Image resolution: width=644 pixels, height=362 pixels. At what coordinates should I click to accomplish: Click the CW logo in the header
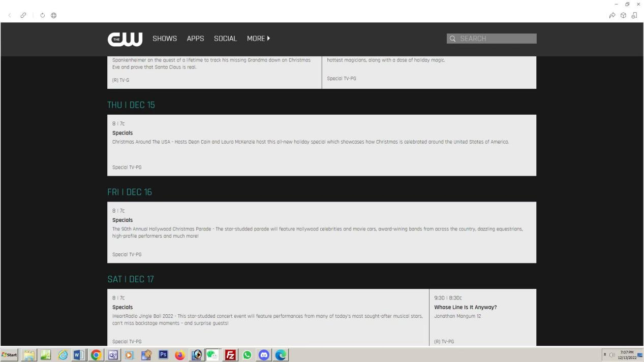pos(125,39)
